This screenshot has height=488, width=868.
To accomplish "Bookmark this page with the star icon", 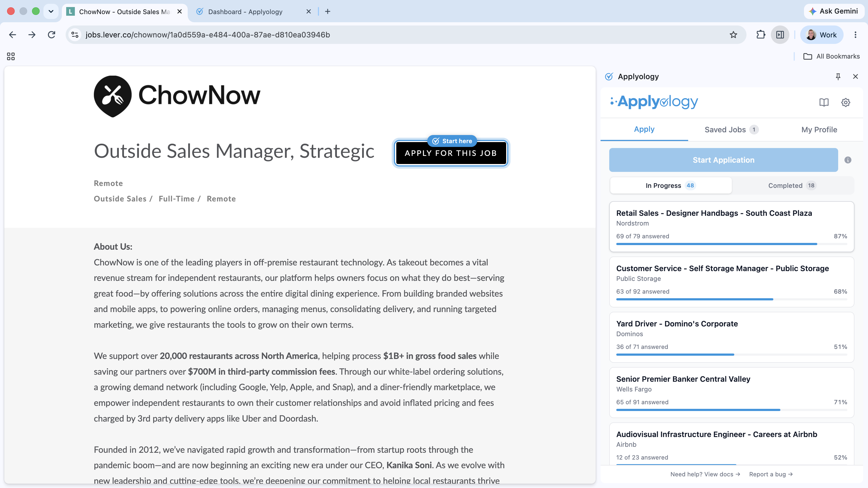I will point(733,35).
